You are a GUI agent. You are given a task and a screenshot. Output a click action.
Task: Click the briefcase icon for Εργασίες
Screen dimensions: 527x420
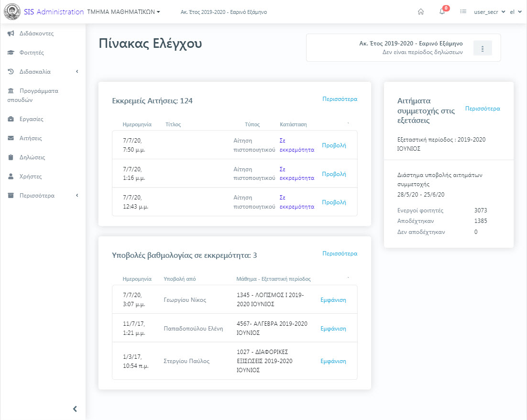[x=11, y=119]
